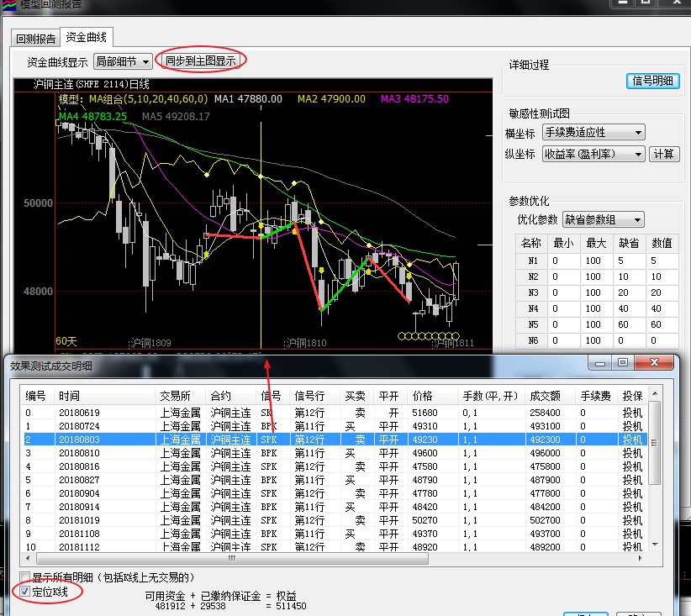Click the 同步到主图显示 button
This screenshot has height=616, width=691.
click(x=200, y=61)
